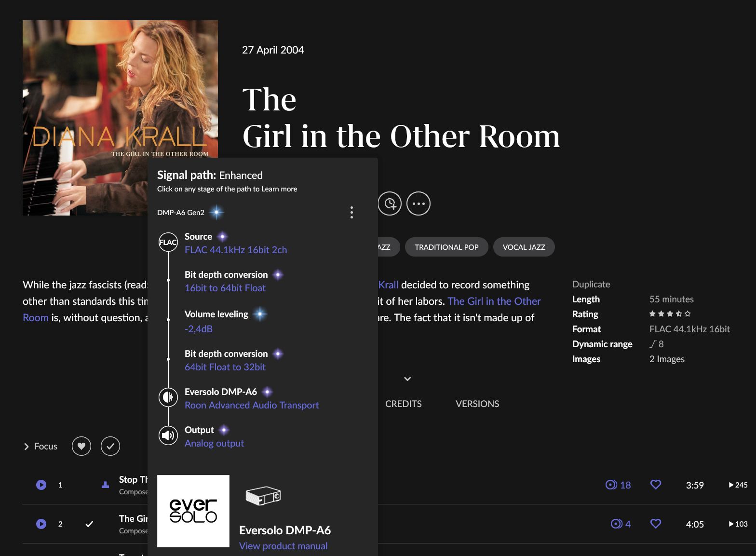
Task: Select the TRADITIONAL POP genre tag
Action: point(446,247)
